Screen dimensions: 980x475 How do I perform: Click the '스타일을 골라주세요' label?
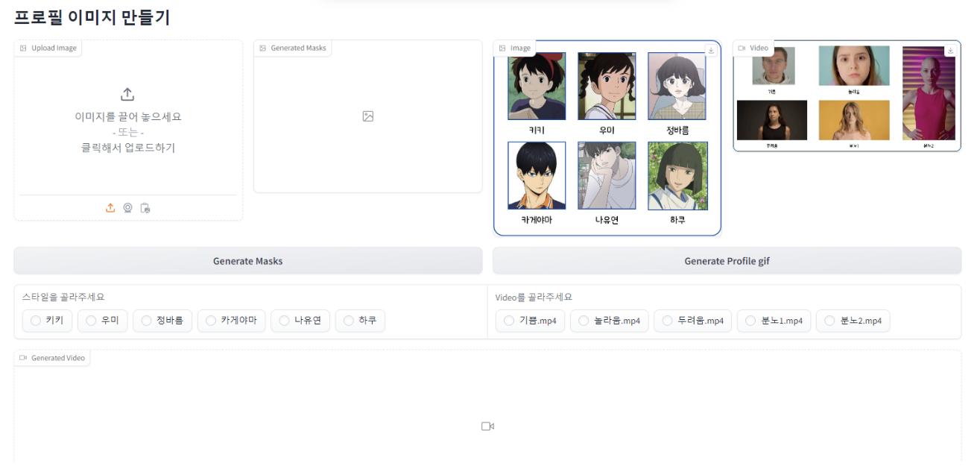click(x=63, y=297)
